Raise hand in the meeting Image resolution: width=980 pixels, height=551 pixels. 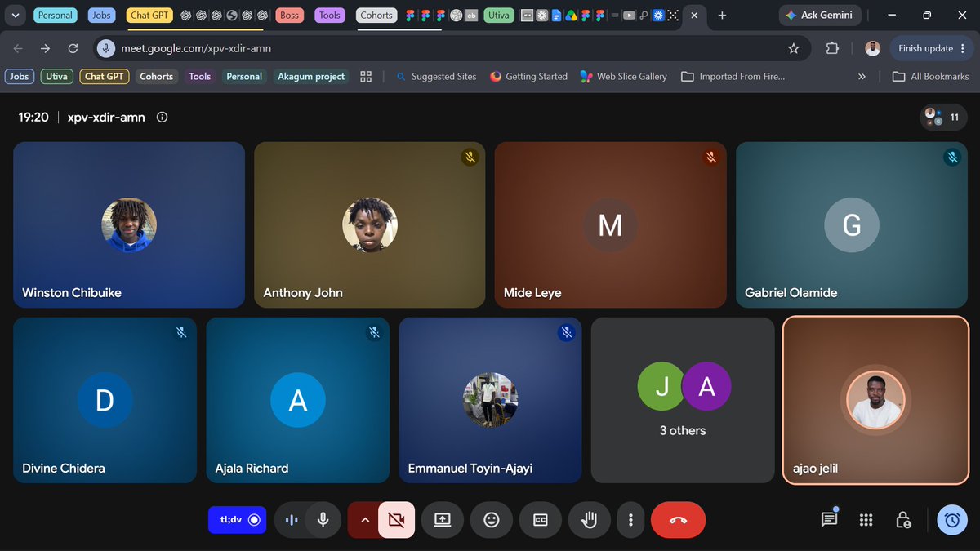click(590, 519)
